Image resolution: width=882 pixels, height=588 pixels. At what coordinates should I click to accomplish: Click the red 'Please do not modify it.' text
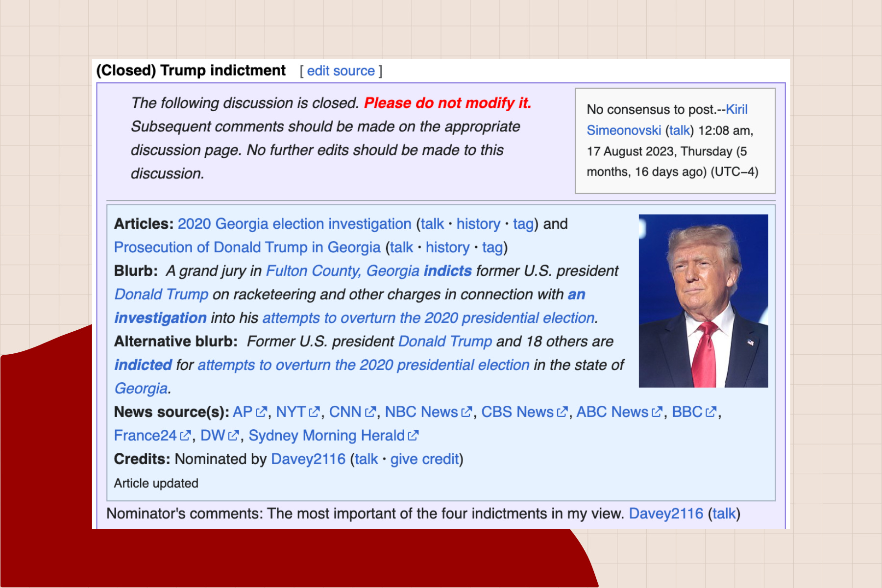[448, 103]
